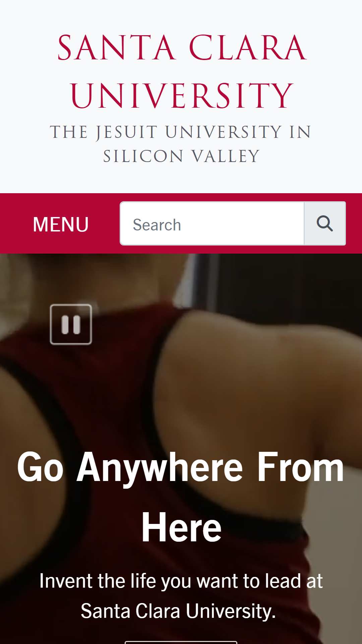Click the word Here in the hero heading
The width and height of the screenshot is (362, 644).
click(181, 527)
